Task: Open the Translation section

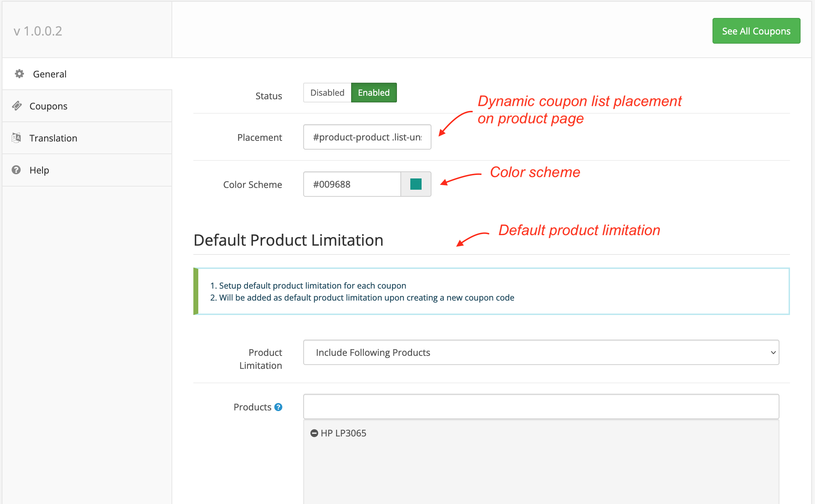Action: pos(53,138)
